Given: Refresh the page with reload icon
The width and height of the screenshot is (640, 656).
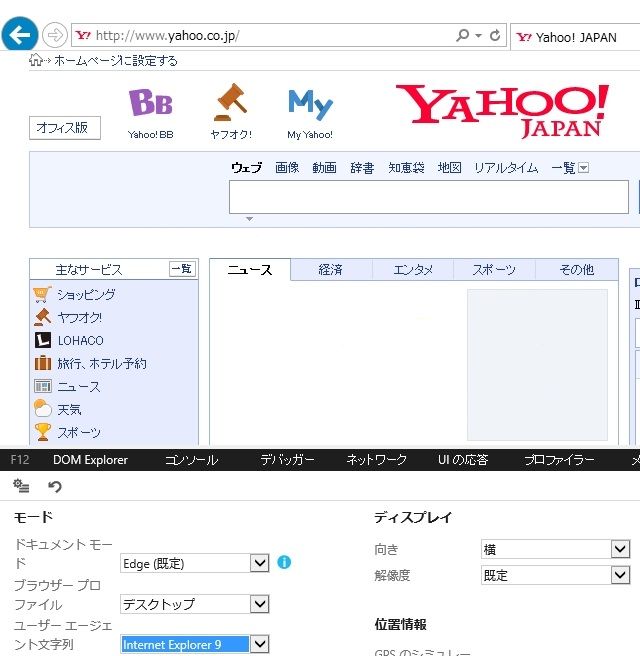Looking at the screenshot, I should tap(495, 35).
